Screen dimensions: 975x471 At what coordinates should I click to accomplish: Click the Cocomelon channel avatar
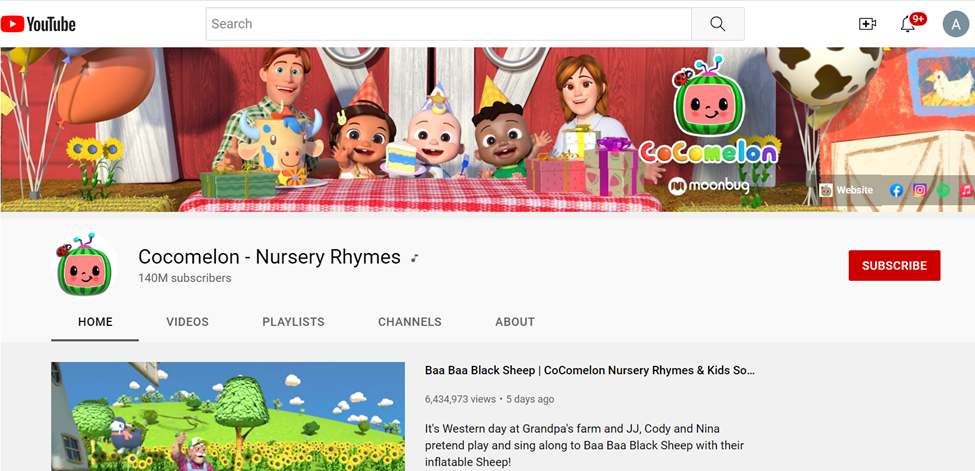[85, 265]
